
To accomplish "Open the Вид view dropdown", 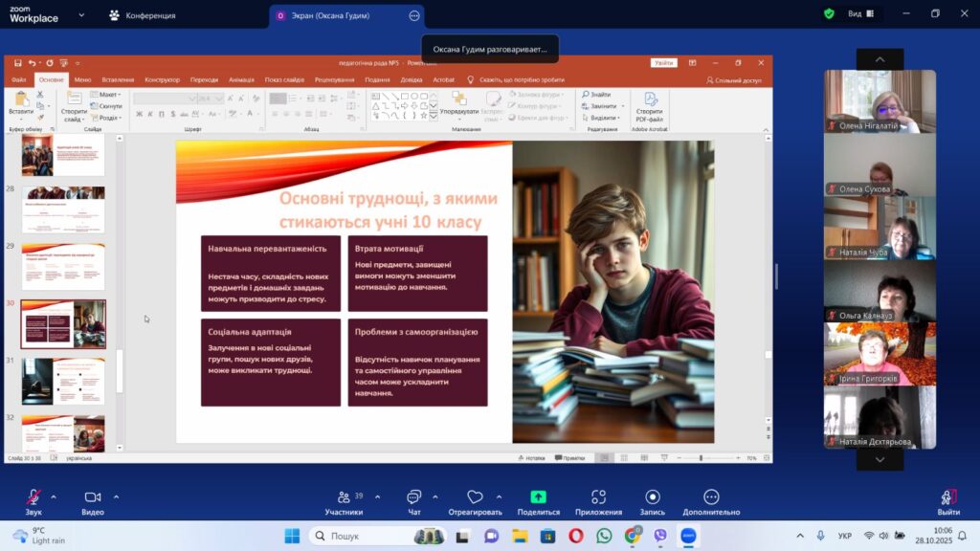I will pyautogui.click(x=860, y=14).
